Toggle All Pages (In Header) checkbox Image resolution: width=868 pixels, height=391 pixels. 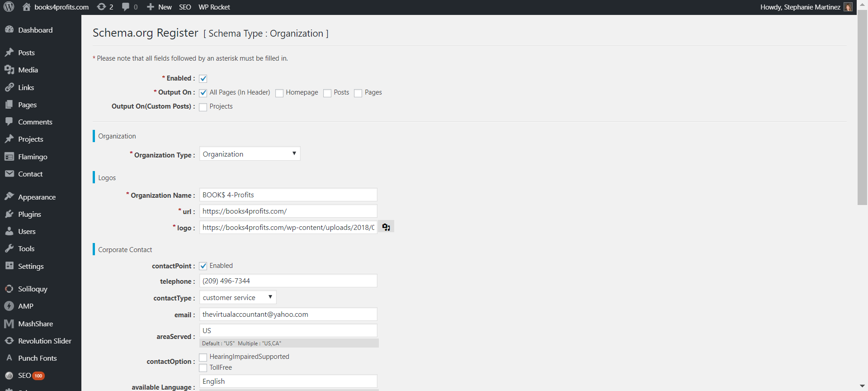point(203,93)
